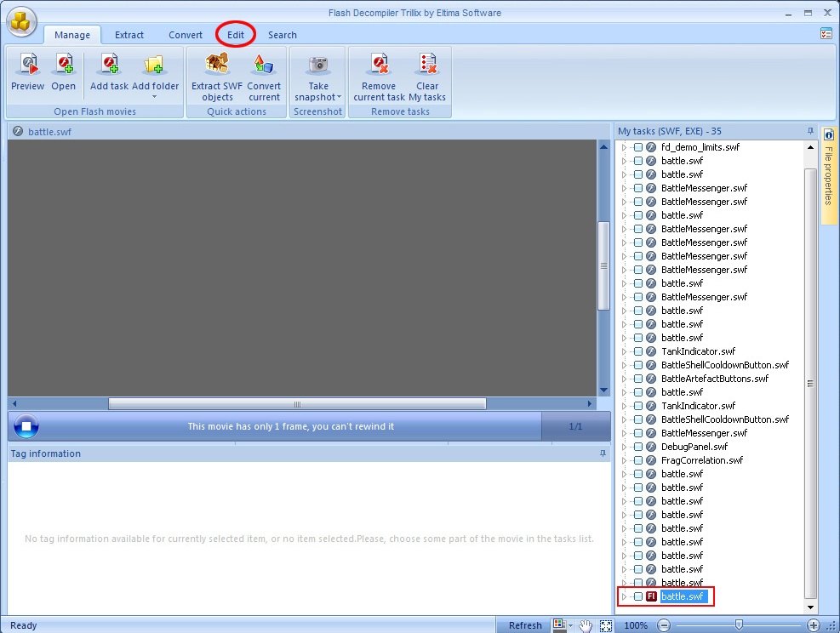The image size is (840, 633).
Task: Stop playback with the round stop button
Action: pyautogui.click(x=26, y=427)
